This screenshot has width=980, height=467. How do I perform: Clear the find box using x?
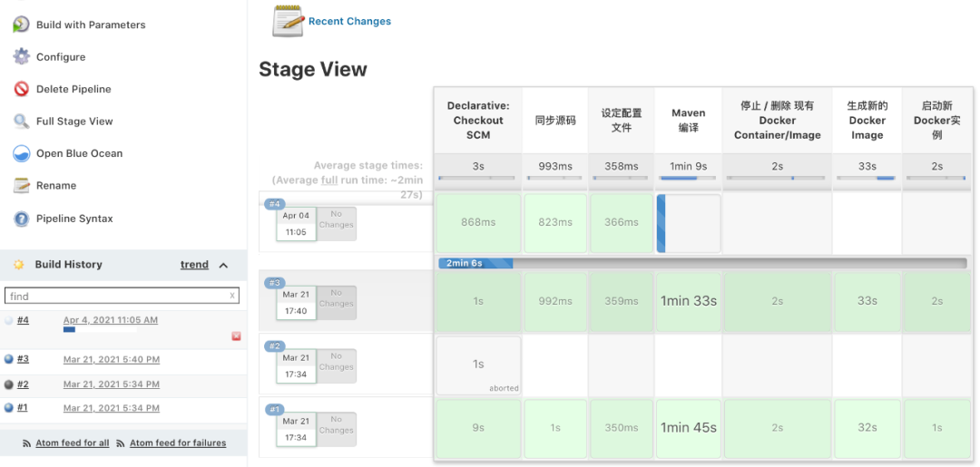click(x=232, y=296)
